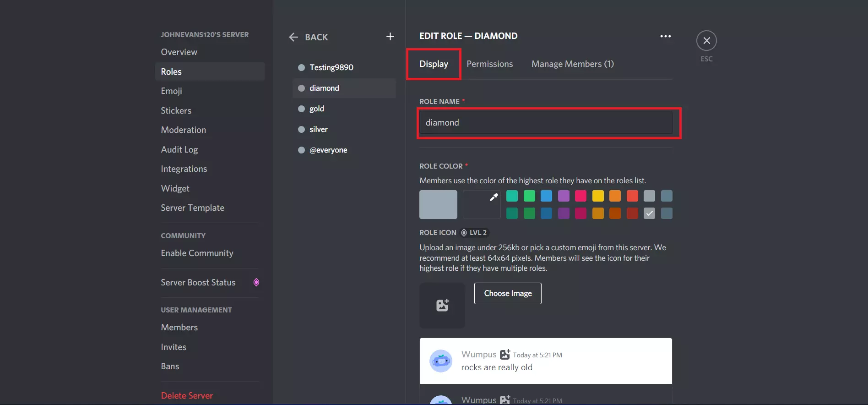The image size is (868, 405).
Task: Pick custom color with eyedropper swatch
Action: pyautogui.click(x=482, y=204)
